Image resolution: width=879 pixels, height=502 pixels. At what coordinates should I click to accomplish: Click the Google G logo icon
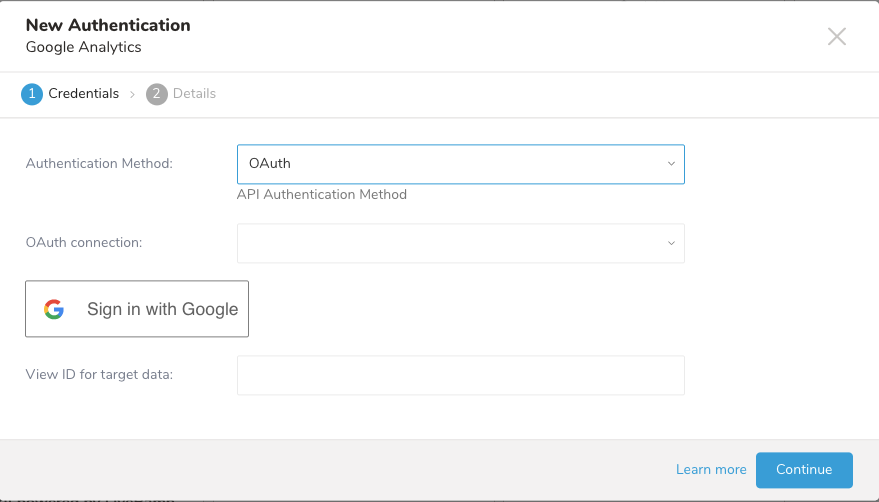click(x=54, y=309)
